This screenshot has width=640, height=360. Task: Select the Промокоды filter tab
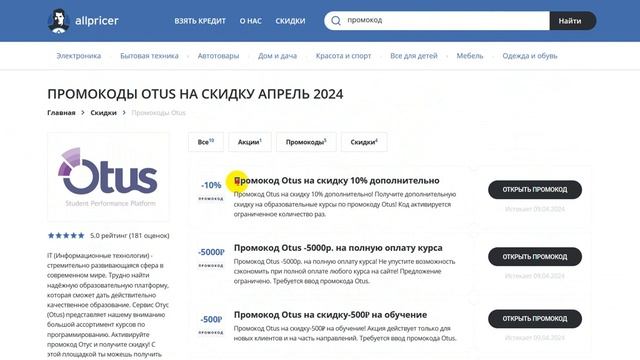(x=306, y=142)
